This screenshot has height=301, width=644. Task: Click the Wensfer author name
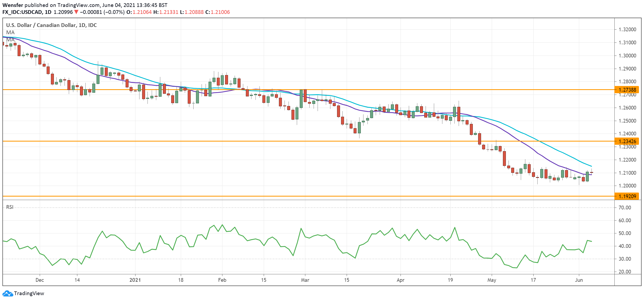coord(12,5)
